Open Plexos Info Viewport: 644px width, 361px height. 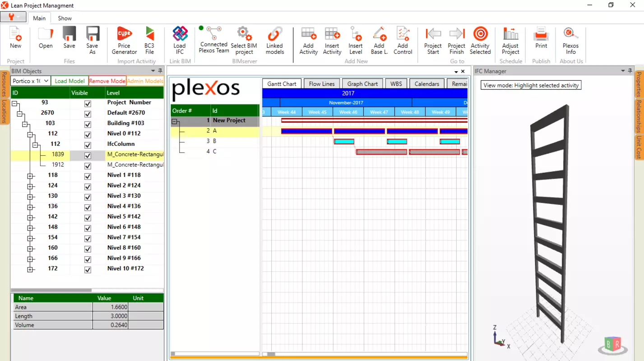(570, 41)
